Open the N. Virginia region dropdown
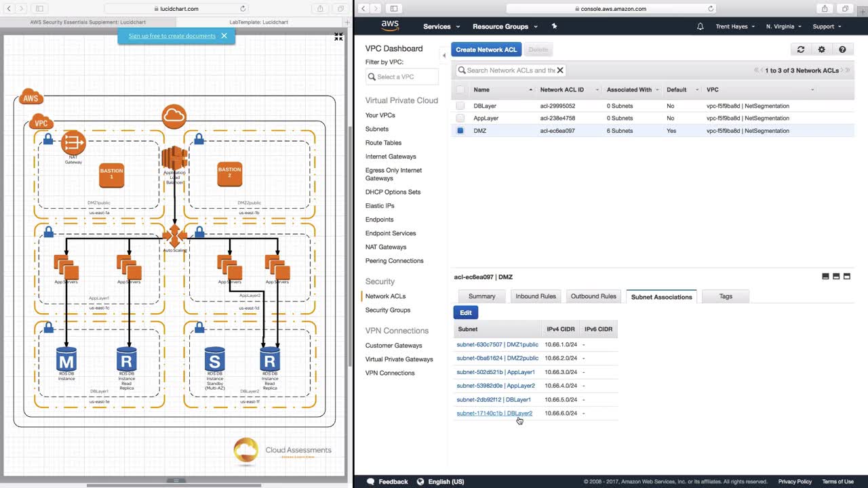 [783, 26]
